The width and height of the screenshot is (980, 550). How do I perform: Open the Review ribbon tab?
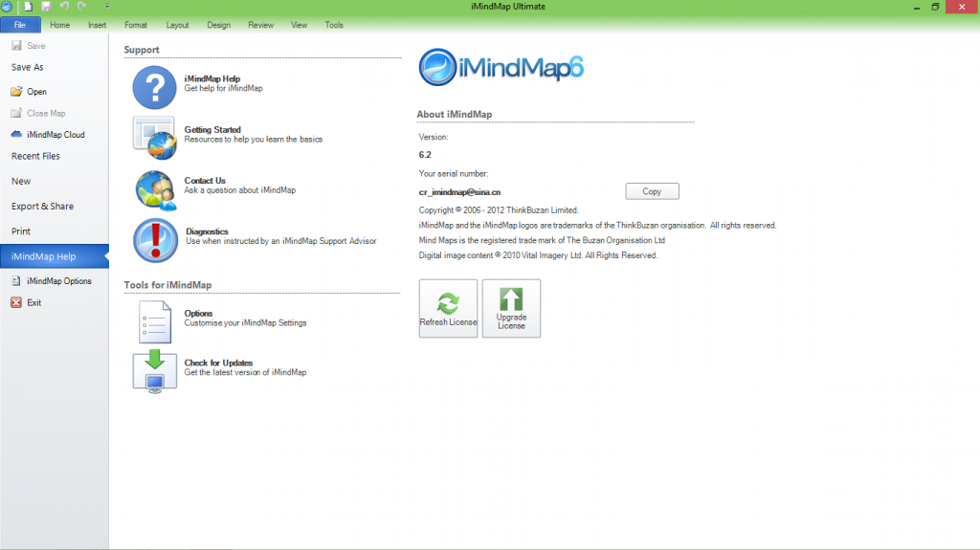260,25
